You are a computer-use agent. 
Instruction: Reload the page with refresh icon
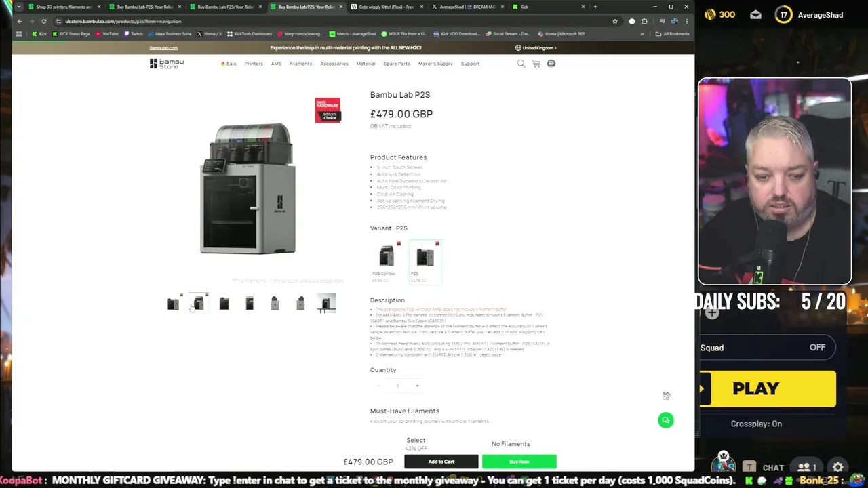[x=44, y=21]
